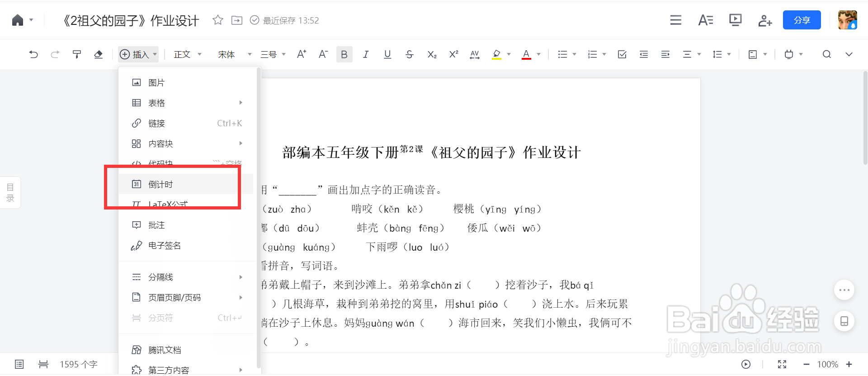Open the plugin tool icon
The image size is (868, 376).
[789, 54]
